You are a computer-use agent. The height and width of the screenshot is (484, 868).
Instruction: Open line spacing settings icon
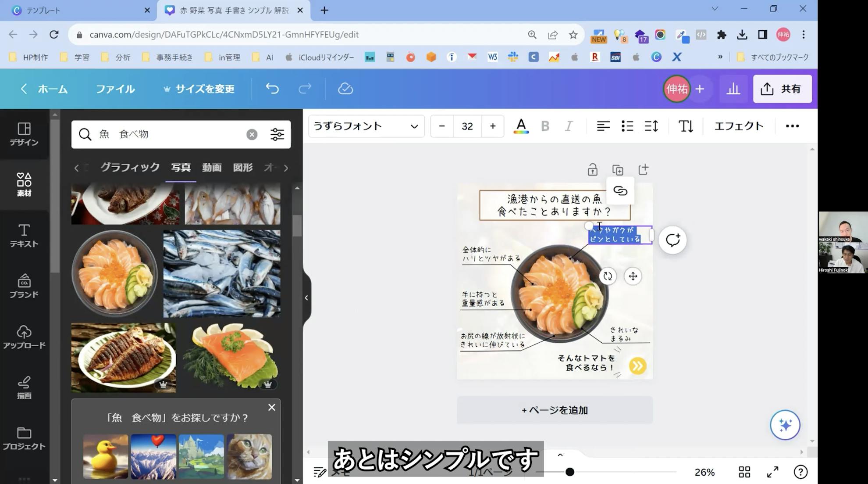(x=651, y=126)
